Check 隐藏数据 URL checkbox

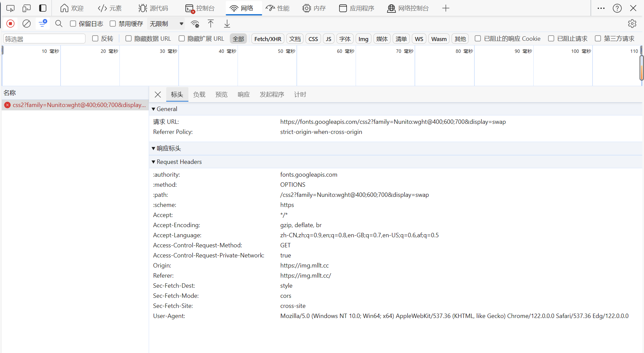(x=129, y=38)
